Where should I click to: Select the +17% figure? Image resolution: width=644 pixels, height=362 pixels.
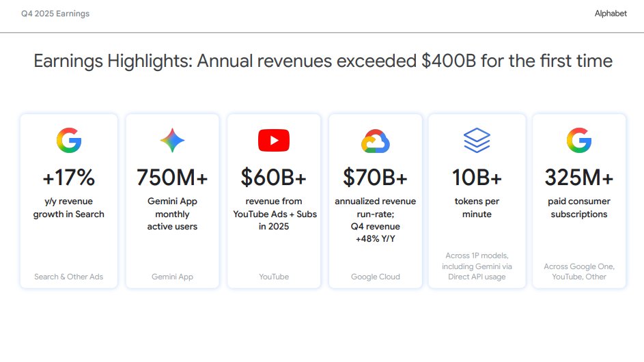(x=68, y=178)
